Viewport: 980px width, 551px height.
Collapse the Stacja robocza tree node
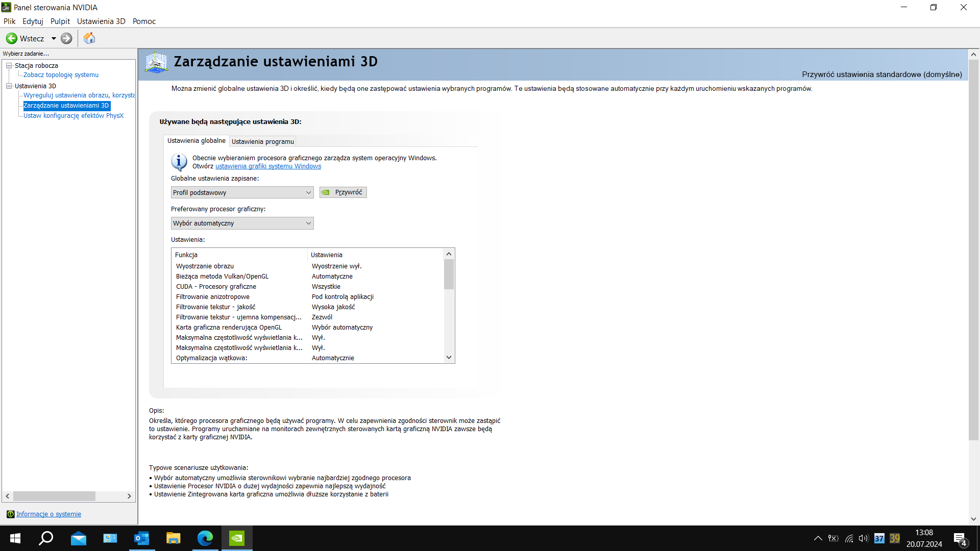coord(9,65)
